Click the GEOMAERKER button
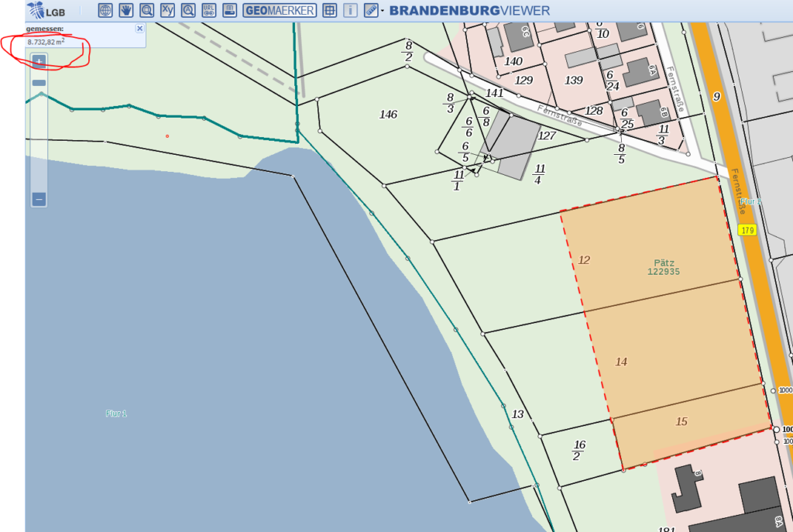This screenshot has width=793, height=532. pyautogui.click(x=279, y=10)
